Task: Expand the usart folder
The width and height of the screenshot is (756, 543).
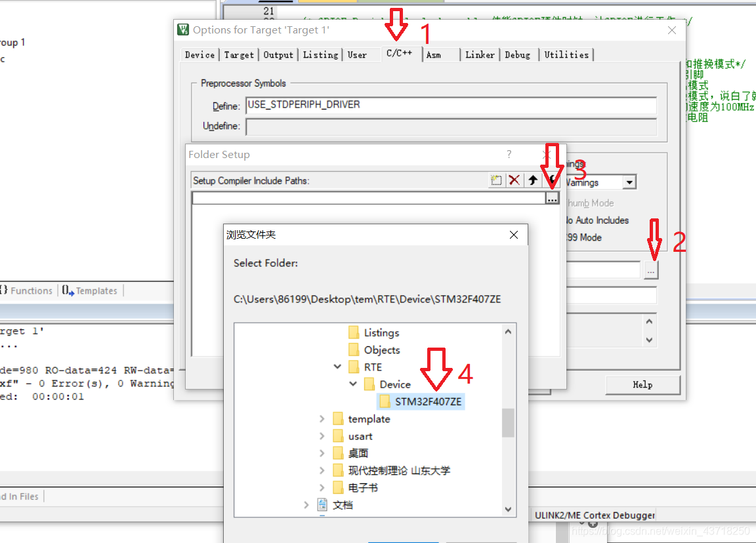Action: (x=322, y=436)
